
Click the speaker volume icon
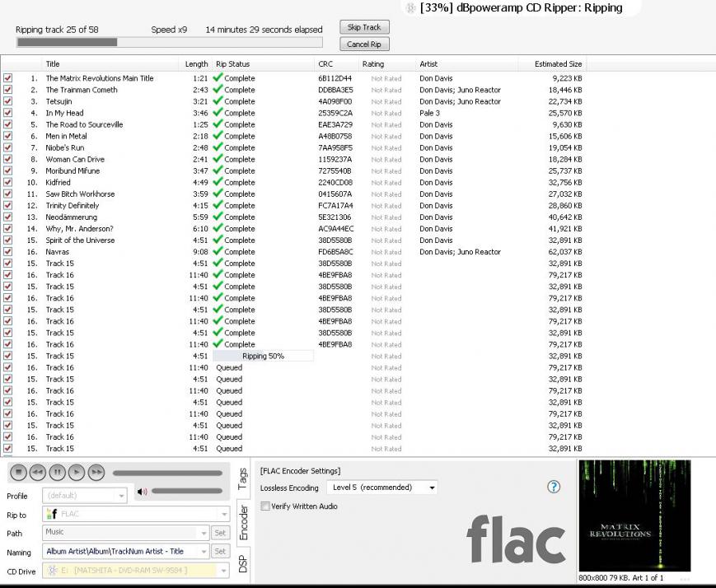142,492
